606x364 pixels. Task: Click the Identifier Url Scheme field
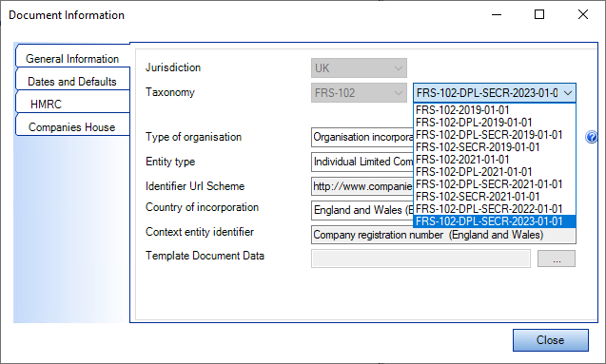[362, 186]
